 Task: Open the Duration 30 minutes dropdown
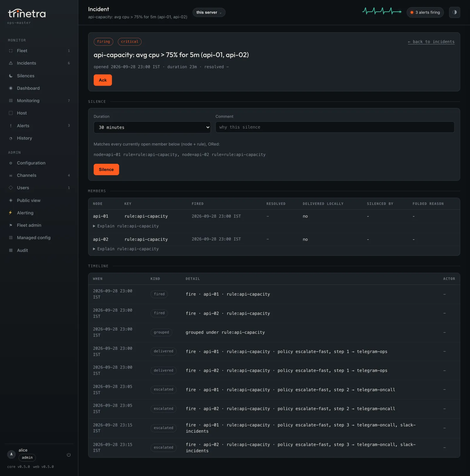152,127
